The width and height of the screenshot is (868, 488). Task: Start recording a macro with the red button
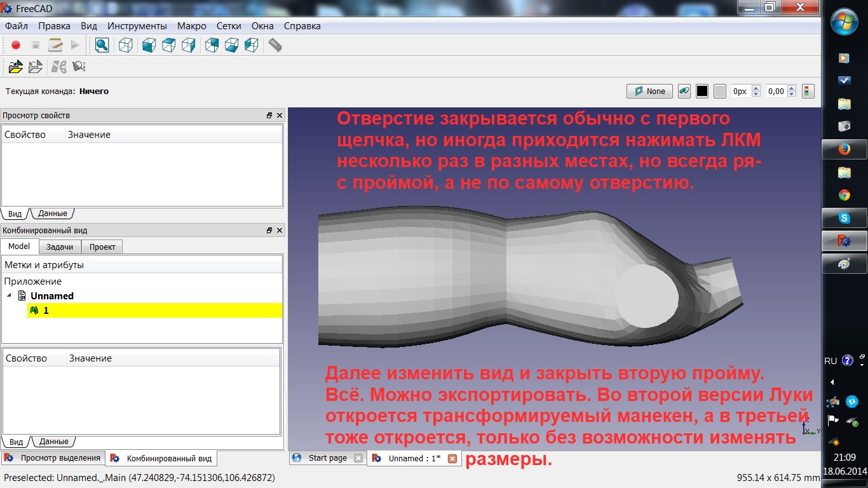[x=16, y=45]
